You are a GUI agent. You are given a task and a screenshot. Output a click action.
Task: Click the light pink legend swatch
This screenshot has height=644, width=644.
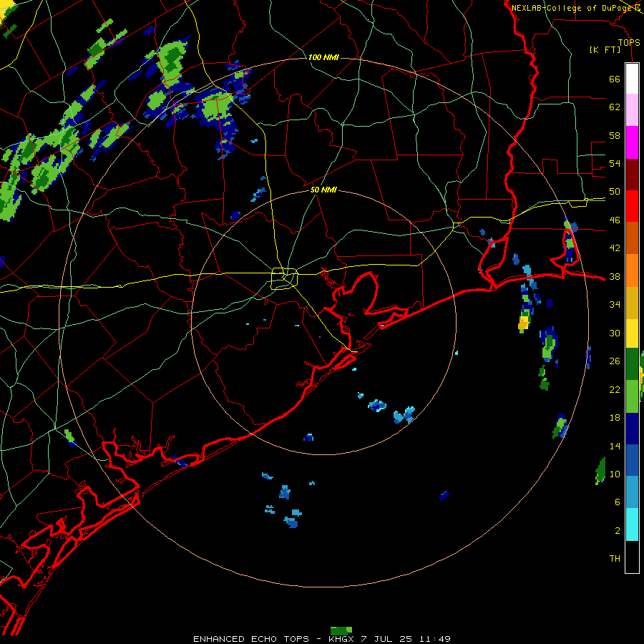coord(632,110)
